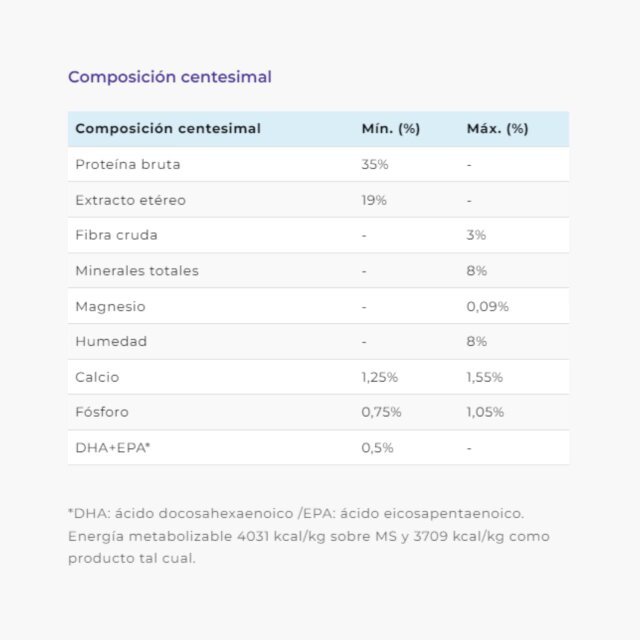The image size is (640, 640).
Task: Select the 'Proteína bruta' row label
Action: point(128,164)
